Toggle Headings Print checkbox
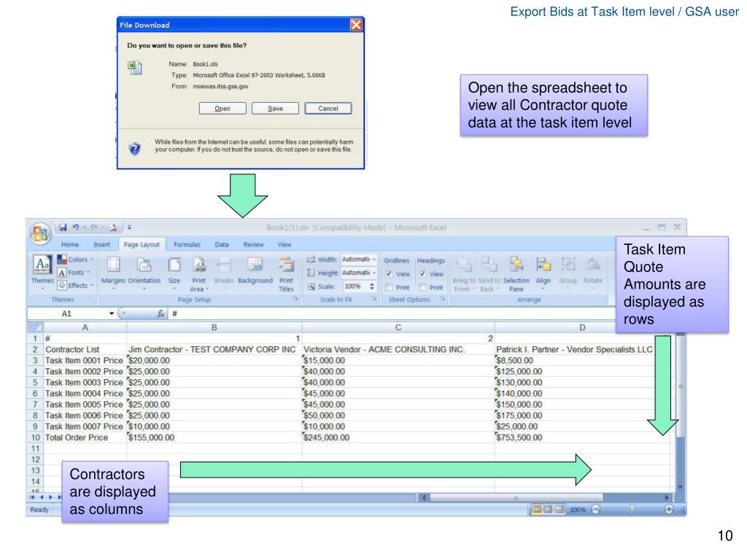The image size is (747, 560). point(422,287)
